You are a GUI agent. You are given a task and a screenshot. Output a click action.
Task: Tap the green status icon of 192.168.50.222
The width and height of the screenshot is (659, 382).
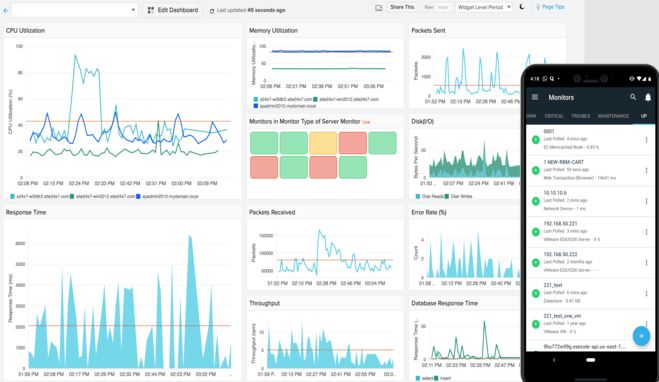click(x=535, y=263)
